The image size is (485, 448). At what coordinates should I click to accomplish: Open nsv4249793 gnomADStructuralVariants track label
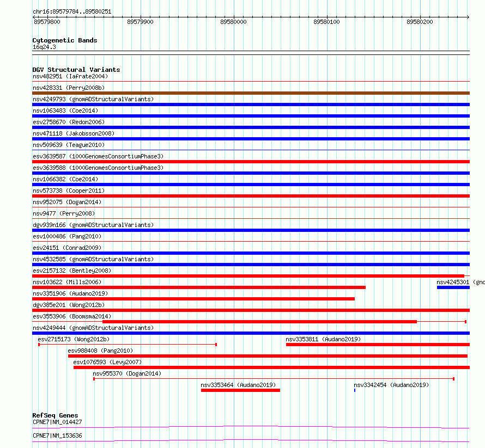tap(93, 99)
